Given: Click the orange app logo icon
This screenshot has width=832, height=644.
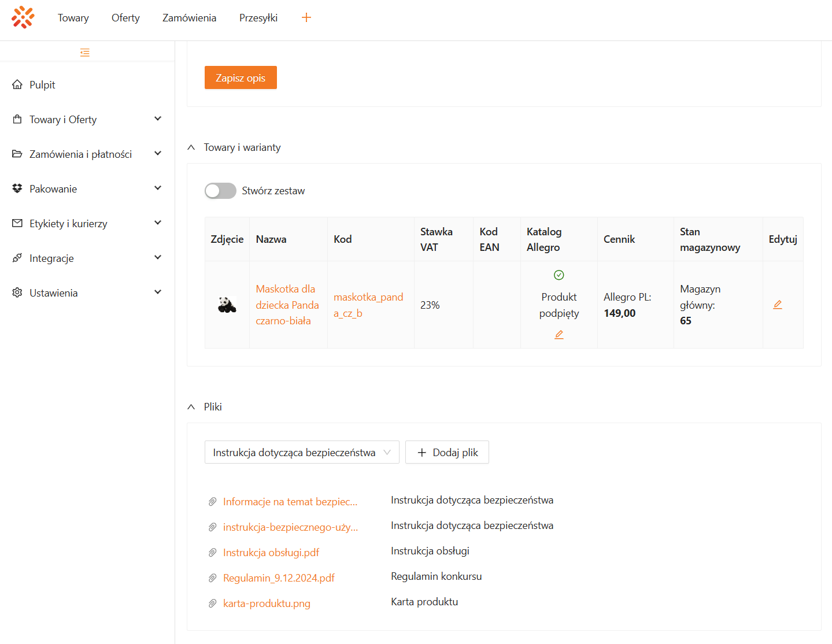Looking at the screenshot, I should [x=23, y=17].
